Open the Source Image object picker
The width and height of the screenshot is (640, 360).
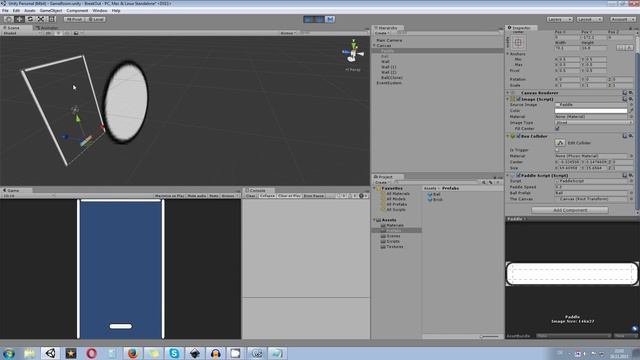(631, 105)
